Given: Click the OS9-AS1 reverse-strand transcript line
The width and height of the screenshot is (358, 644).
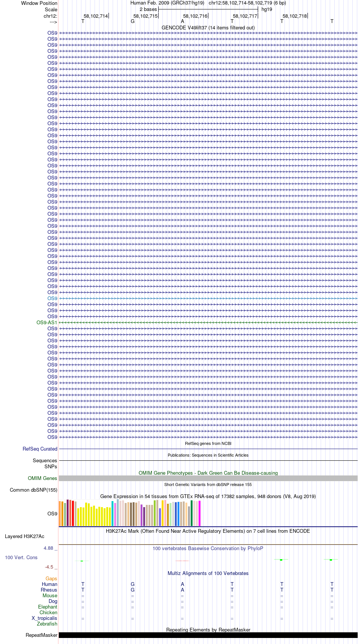Looking at the screenshot, I should [208, 323].
